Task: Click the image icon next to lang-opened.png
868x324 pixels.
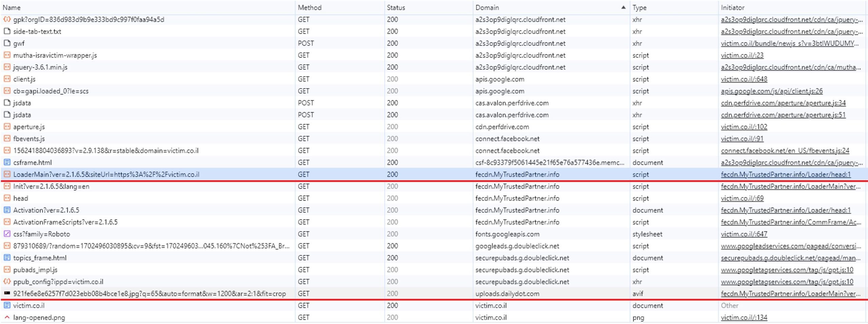Action: pos(6,317)
